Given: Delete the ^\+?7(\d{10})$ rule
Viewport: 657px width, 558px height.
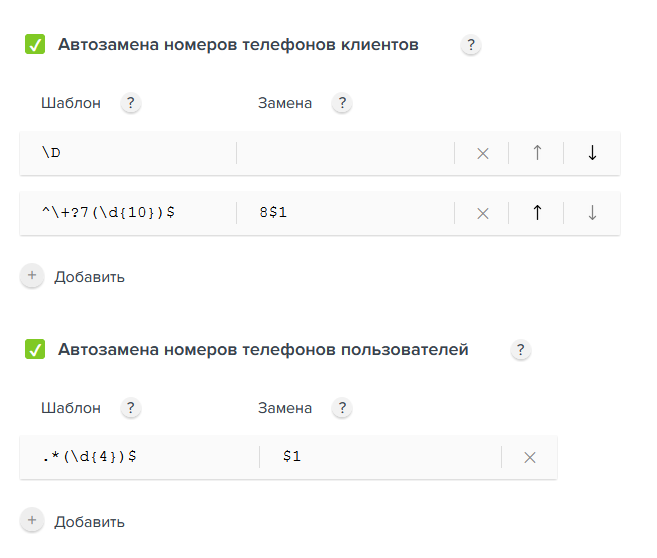Looking at the screenshot, I should pyautogui.click(x=483, y=213).
